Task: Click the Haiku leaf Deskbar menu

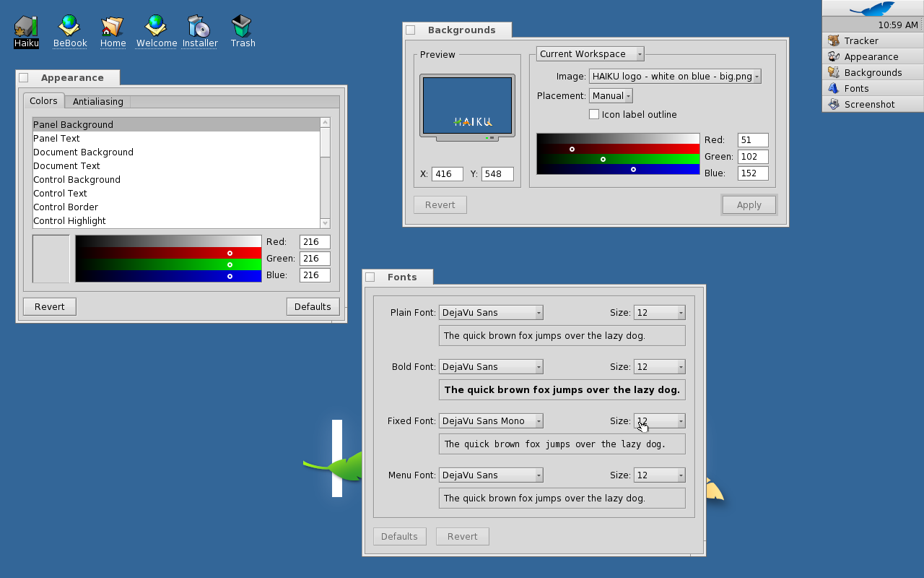Action: pyautogui.click(x=872, y=9)
